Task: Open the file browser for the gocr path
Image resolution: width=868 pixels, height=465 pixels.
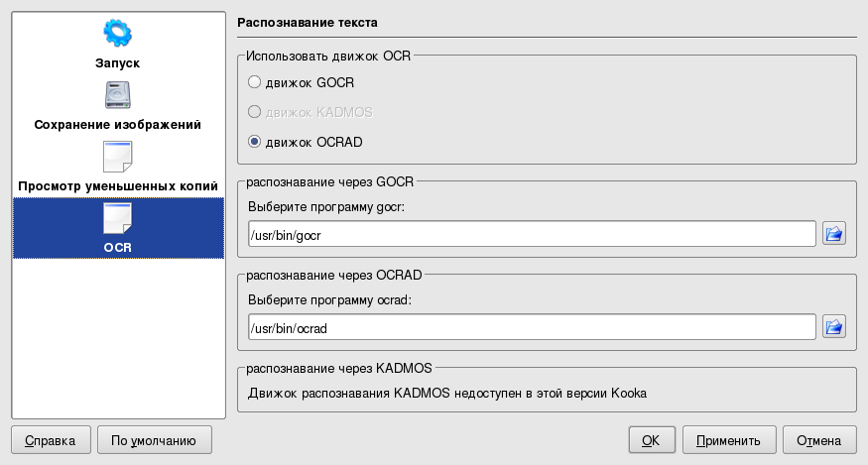Action: 833,234
